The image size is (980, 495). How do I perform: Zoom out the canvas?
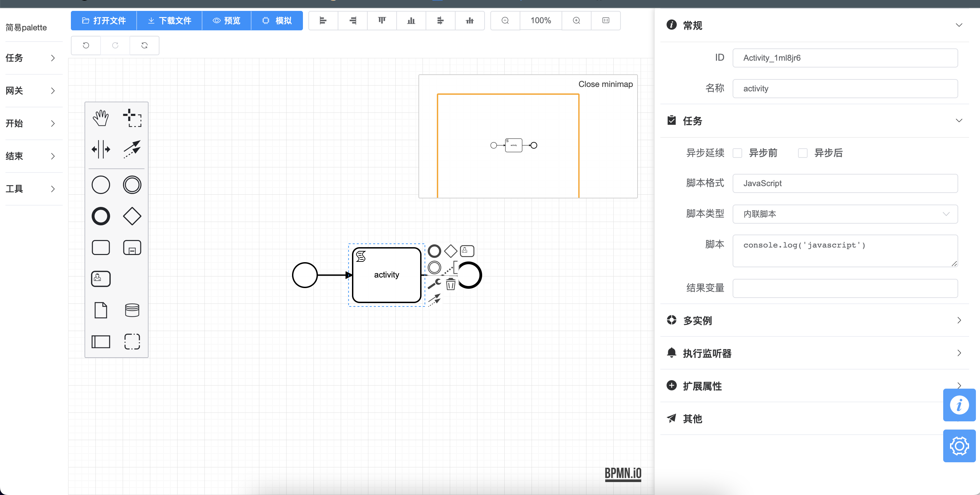pos(505,20)
